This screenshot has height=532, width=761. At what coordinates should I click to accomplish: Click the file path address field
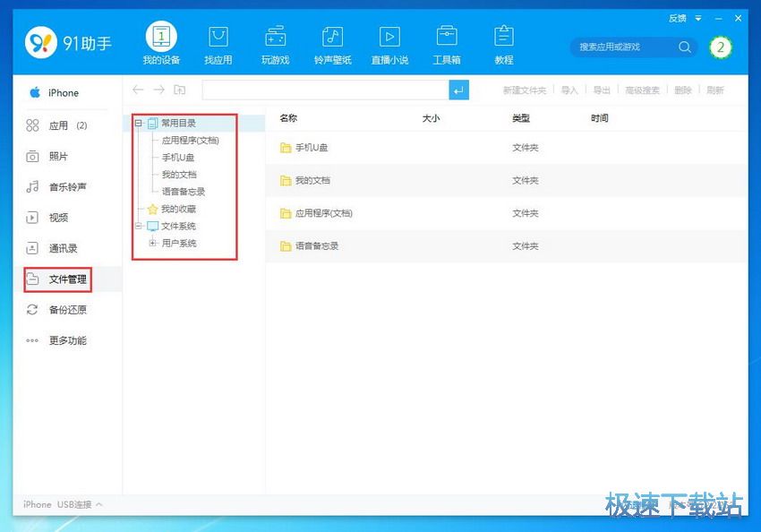pyautogui.click(x=325, y=90)
